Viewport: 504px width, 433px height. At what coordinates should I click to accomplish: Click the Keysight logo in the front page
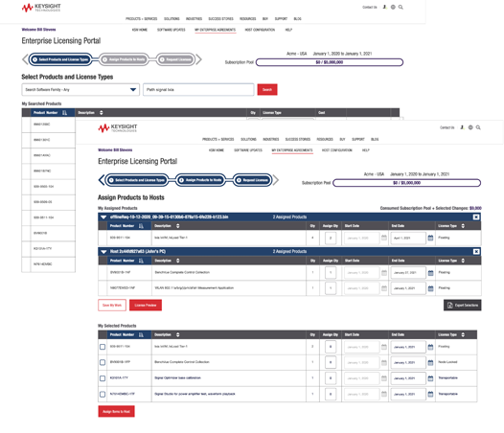click(118, 128)
